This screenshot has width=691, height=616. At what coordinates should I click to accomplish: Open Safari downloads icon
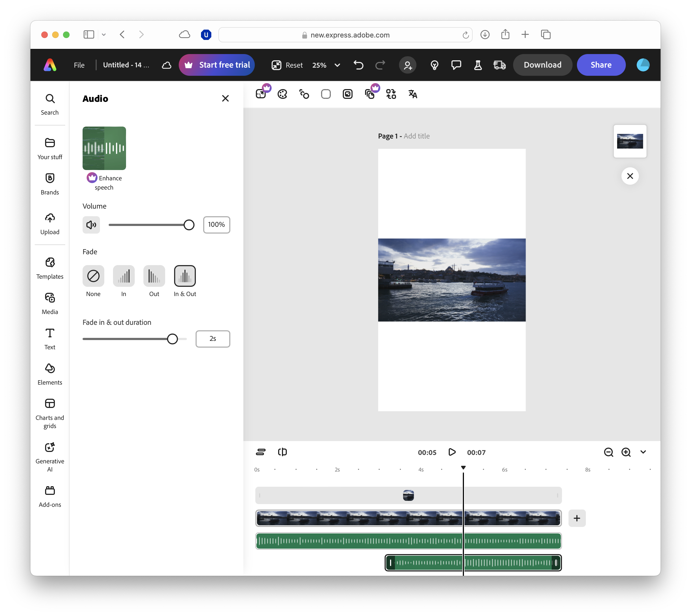(x=485, y=34)
